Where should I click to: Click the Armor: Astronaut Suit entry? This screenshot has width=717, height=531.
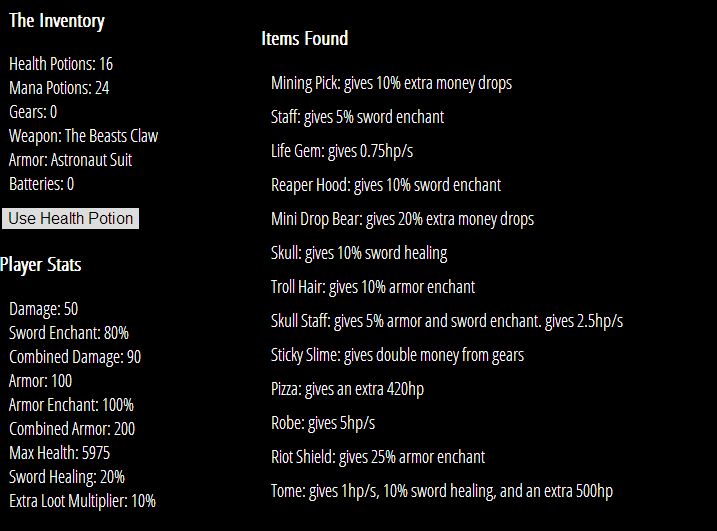tap(70, 160)
